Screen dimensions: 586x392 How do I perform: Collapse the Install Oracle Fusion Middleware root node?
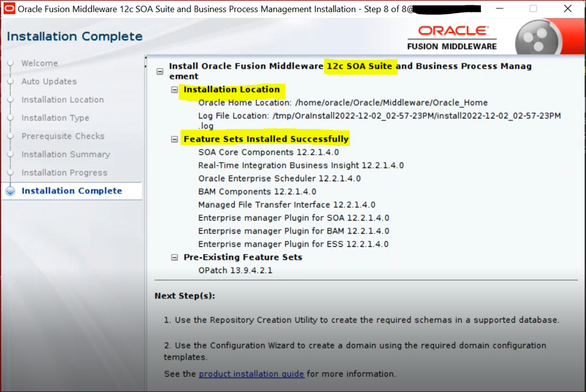tap(160, 71)
